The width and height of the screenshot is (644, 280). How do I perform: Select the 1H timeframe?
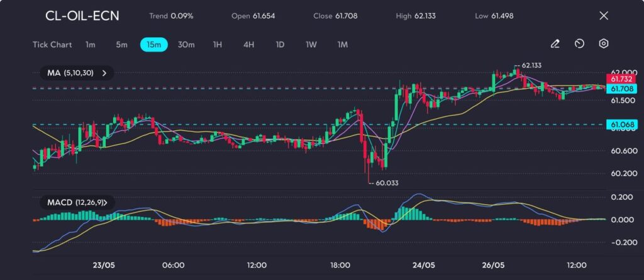(x=218, y=45)
